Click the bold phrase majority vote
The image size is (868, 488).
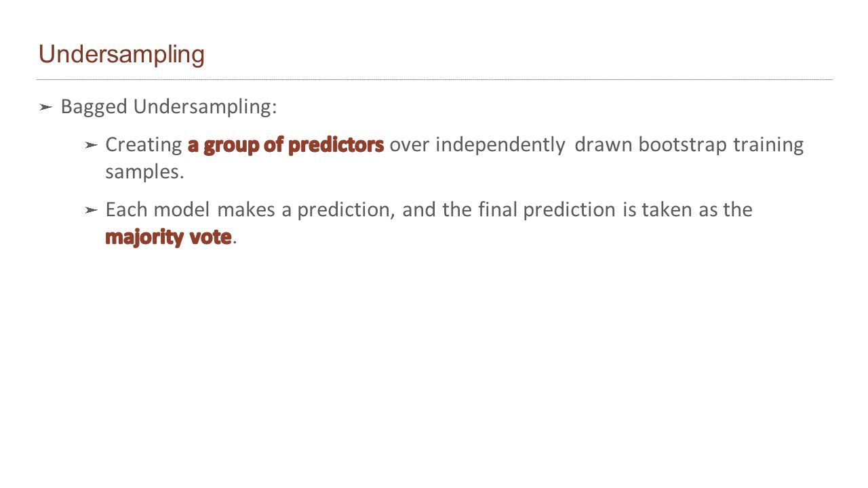coord(168,237)
